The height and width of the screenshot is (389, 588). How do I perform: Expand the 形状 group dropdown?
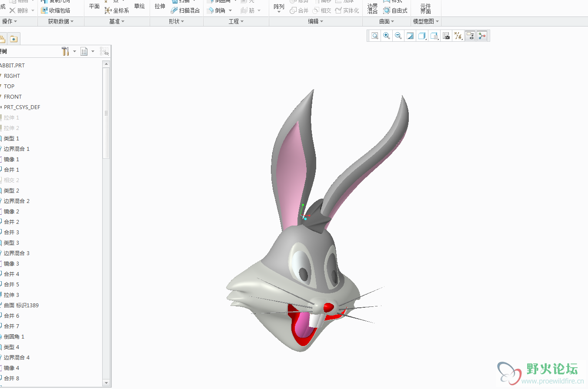[x=177, y=21]
